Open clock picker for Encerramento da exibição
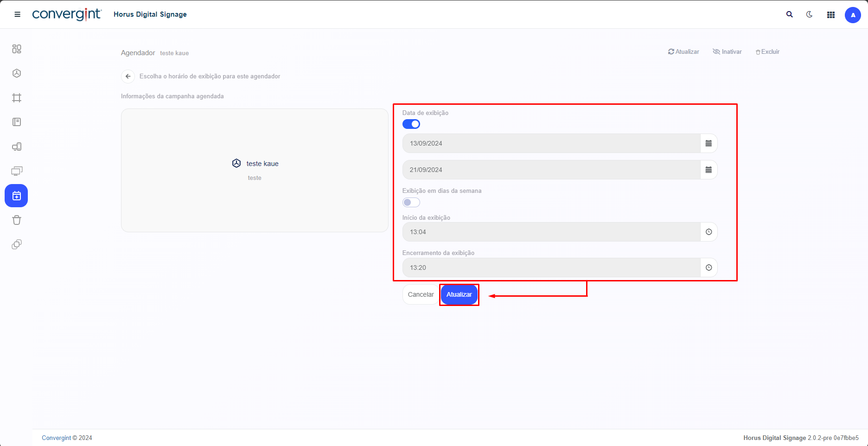868x446 pixels. 708,268
